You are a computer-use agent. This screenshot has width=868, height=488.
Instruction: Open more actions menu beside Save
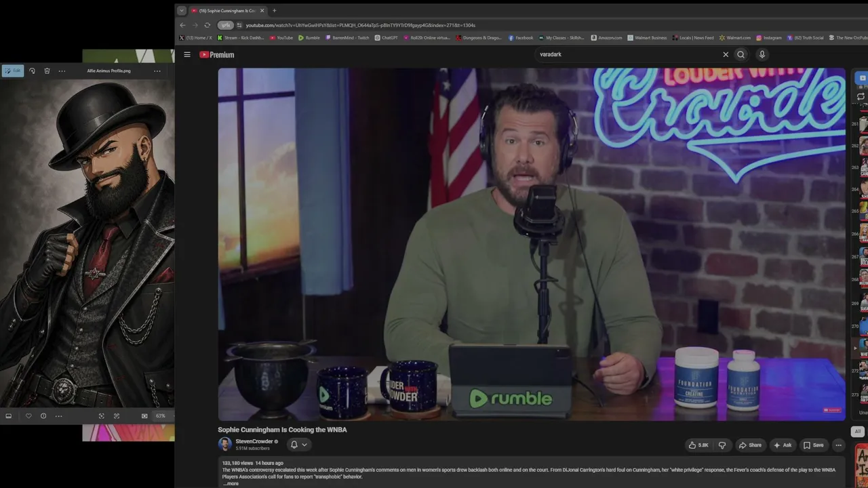click(839, 445)
